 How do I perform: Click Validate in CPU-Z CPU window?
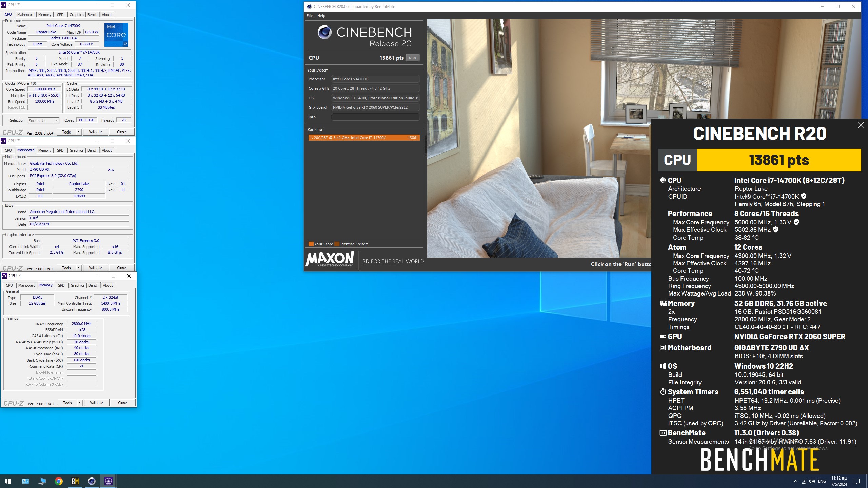click(95, 132)
